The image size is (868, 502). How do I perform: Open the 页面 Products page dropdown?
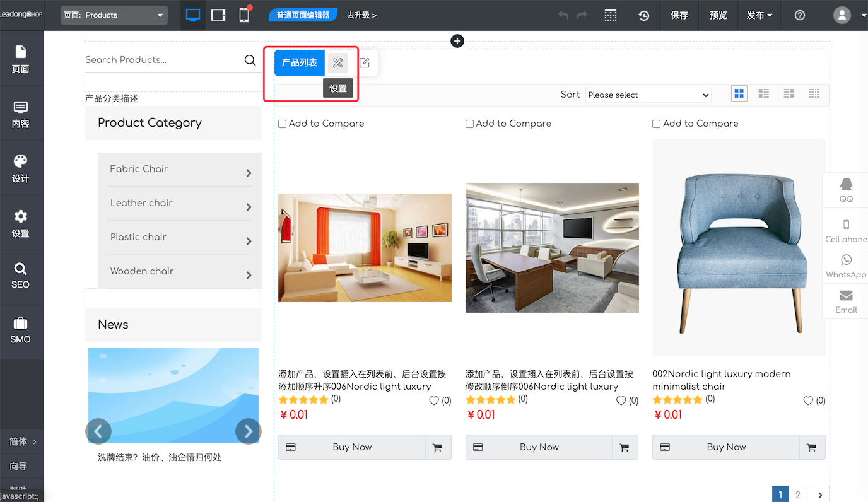coord(114,15)
